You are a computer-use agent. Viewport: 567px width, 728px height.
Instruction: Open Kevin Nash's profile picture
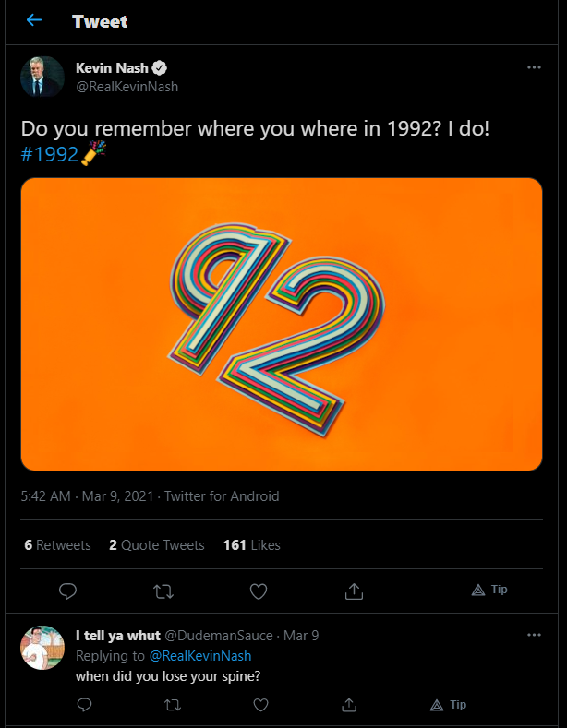tap(42, 78)
